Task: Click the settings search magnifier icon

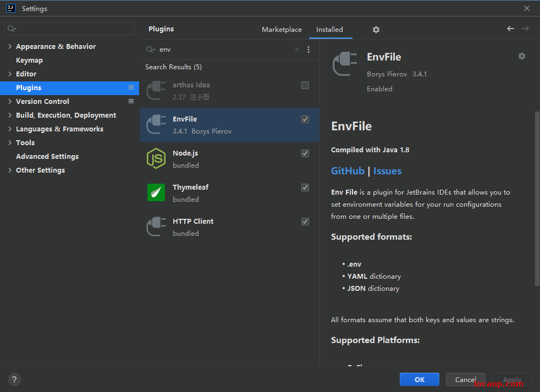Action: pyautogui.click(x=12, y=29)
